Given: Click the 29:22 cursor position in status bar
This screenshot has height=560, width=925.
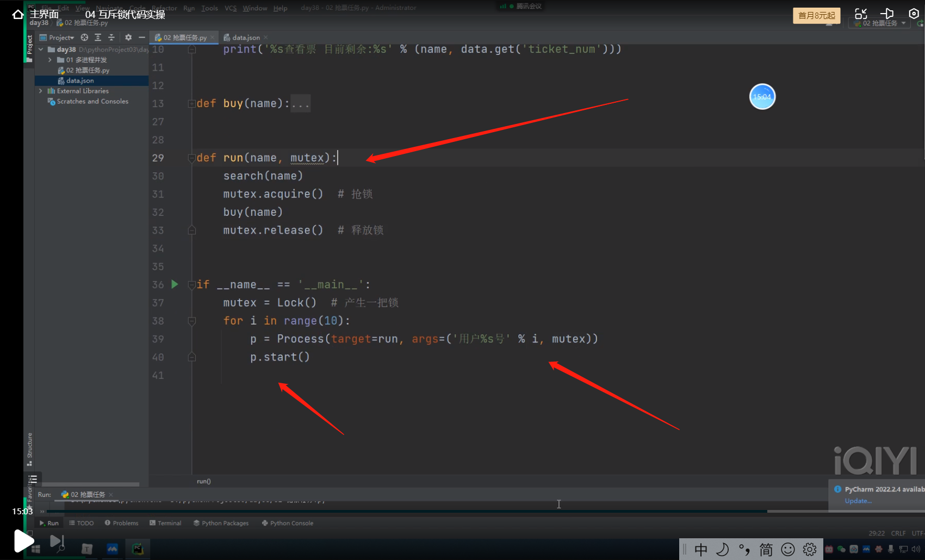Looking at the screenshot, I should point(877,533).
